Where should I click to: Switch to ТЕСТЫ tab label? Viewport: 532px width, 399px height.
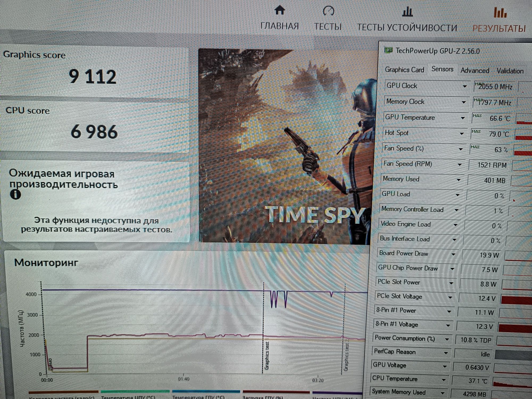tap(328, 27)
